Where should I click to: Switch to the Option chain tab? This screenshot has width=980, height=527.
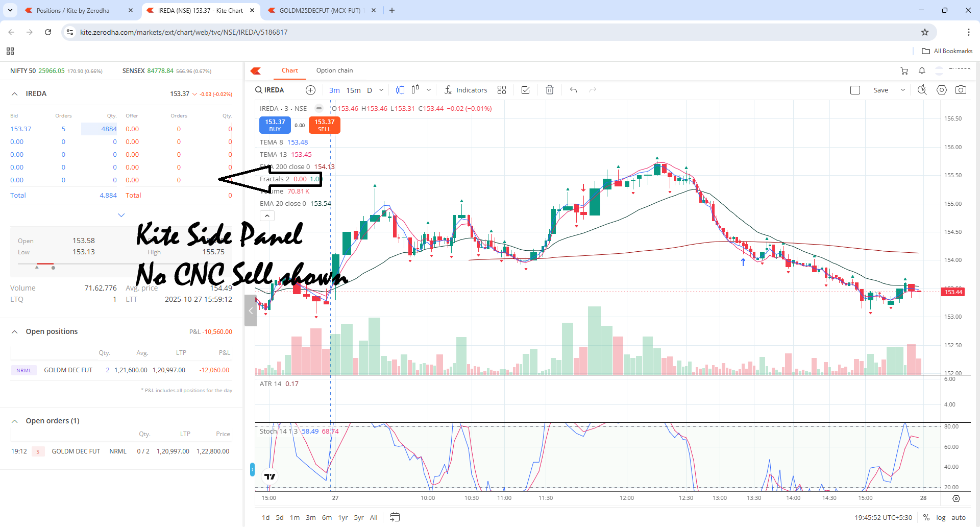(x=334, y=70)
